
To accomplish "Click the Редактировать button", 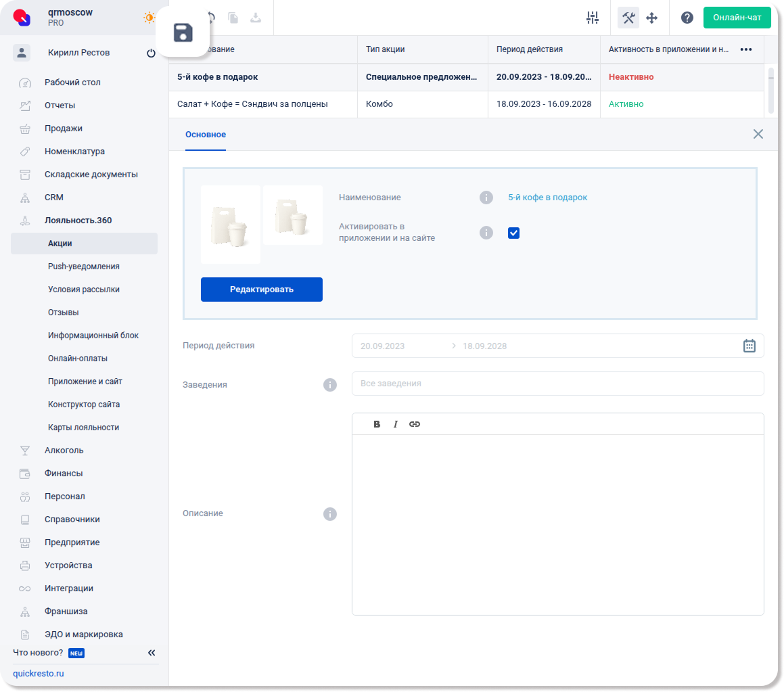I will [x=262, y=290].
